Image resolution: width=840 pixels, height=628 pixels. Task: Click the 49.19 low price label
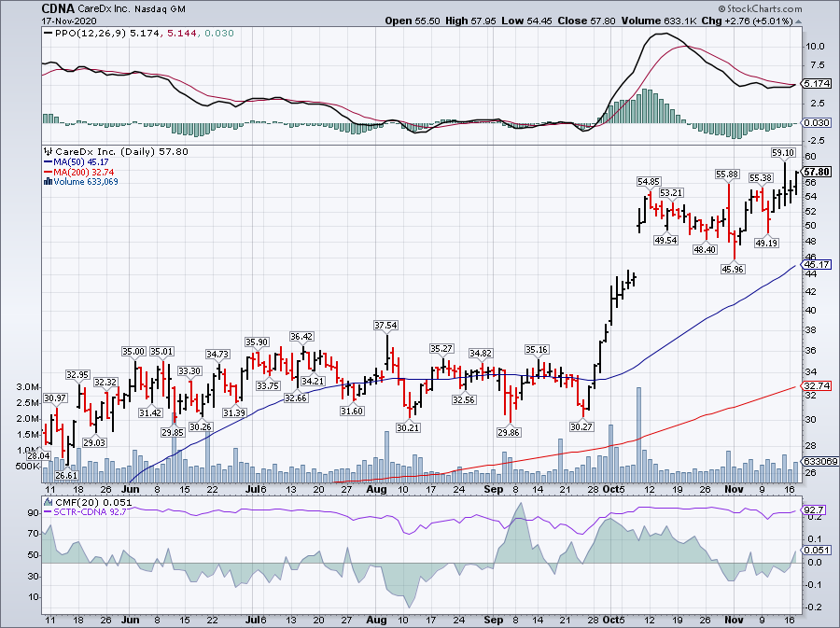pos(766,243)
